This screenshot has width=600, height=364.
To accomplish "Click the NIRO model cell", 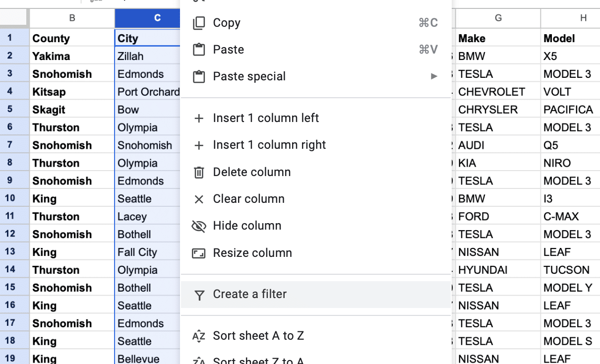I will [570, 163].
